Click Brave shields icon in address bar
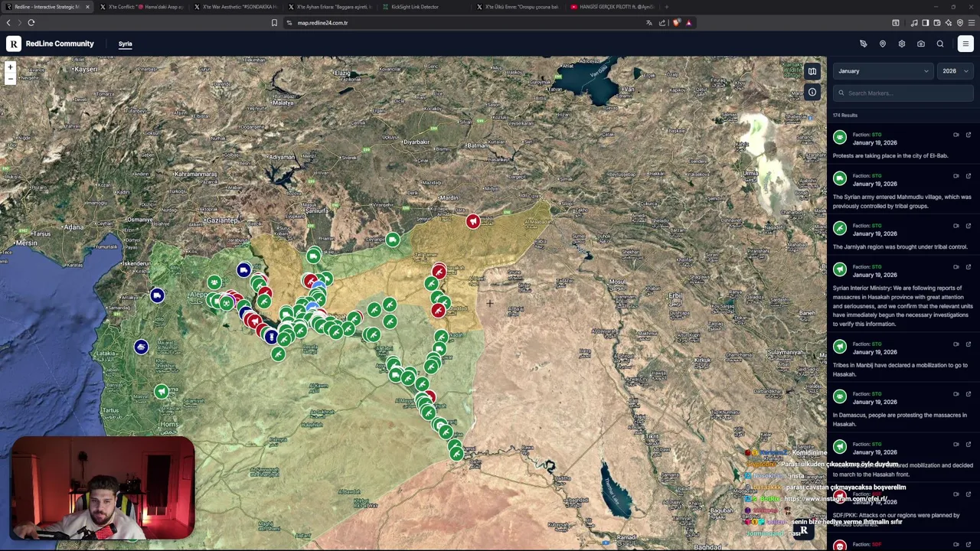980x551 pixels. [676, 23]
